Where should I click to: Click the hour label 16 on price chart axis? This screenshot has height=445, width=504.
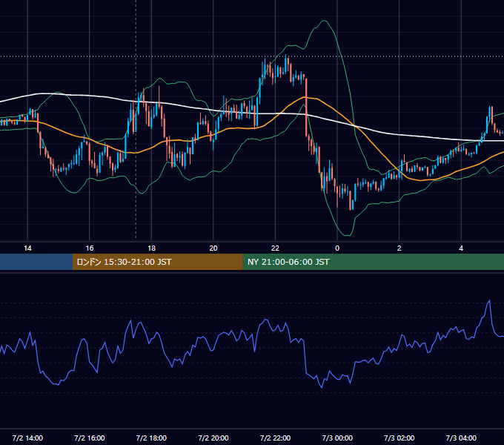90,248
